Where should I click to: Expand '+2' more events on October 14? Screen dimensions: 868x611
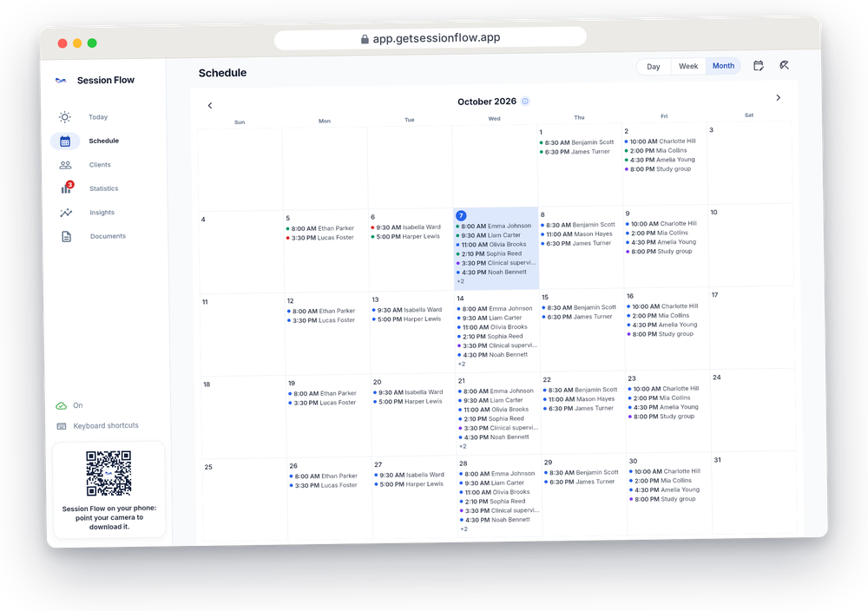(461, 365)
